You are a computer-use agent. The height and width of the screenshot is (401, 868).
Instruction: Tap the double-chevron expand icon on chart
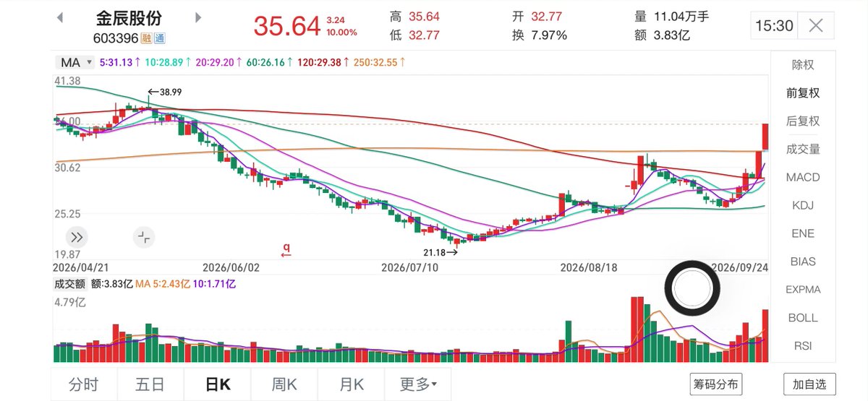[77, 236]
